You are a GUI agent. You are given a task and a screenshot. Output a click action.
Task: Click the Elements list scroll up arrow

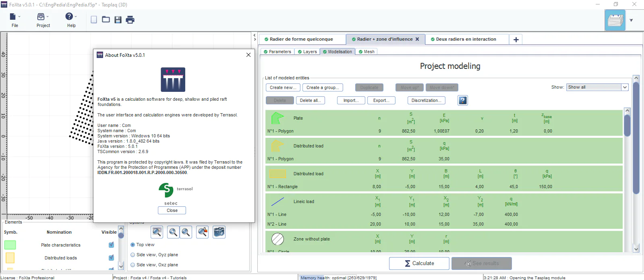click(121, 228)
